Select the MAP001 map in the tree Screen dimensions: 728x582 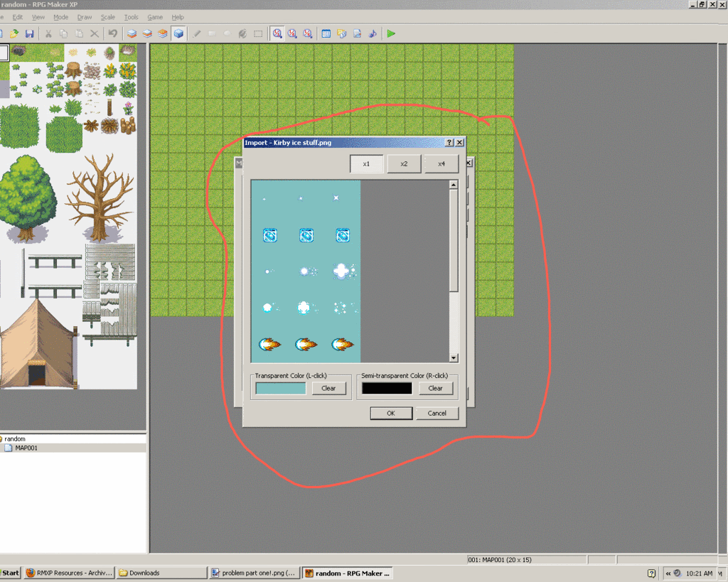[x=26, y=448]
